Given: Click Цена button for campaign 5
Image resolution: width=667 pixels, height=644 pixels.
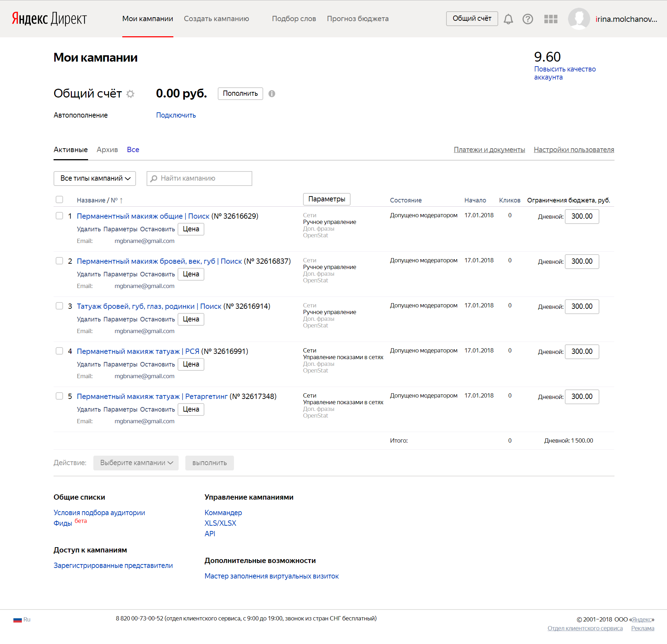Looking at the screenshot, I should tap(191, 409).
